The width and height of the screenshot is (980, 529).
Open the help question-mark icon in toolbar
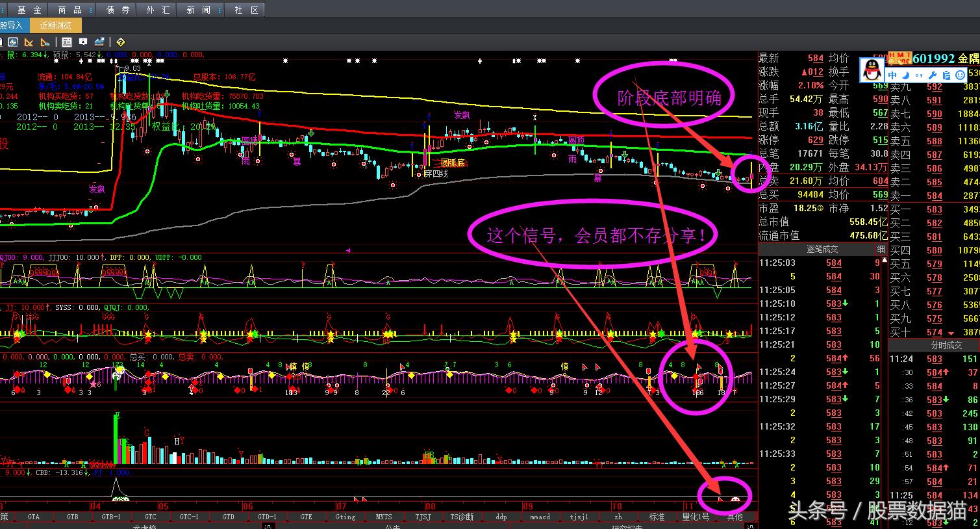(121, 42)
